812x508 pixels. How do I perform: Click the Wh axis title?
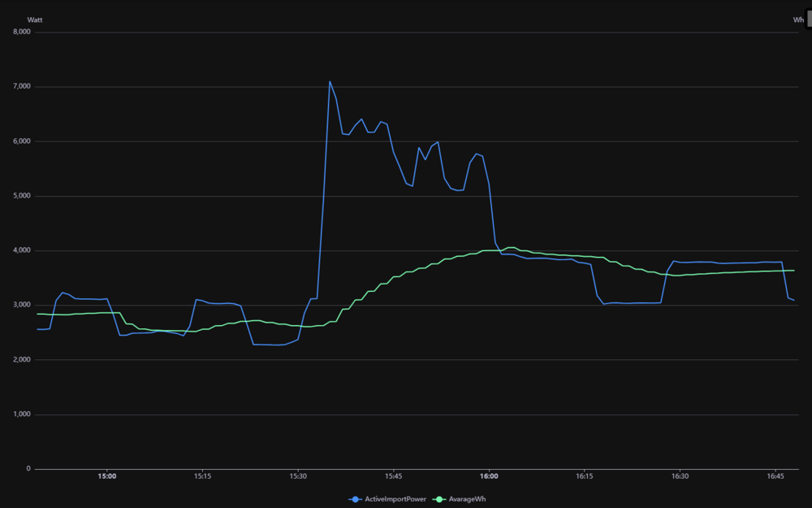point(797,19)
